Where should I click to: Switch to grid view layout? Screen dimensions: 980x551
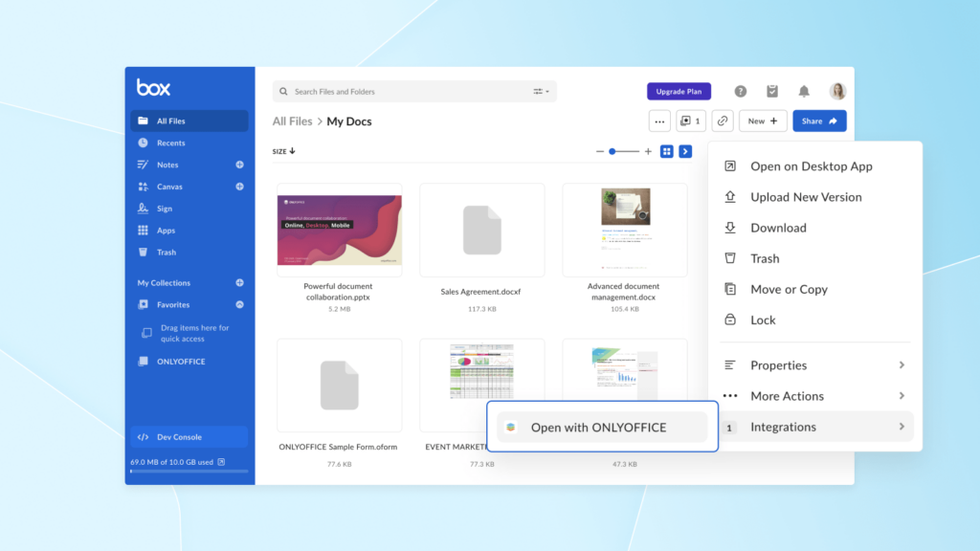tap(666, 151)
